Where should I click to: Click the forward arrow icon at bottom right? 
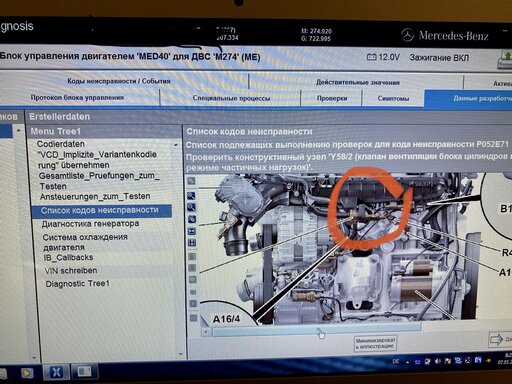click(x=496, y=339)
